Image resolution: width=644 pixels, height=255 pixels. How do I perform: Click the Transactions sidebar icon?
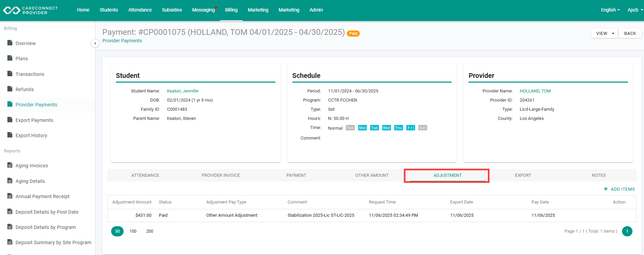[x=10, y=74]
